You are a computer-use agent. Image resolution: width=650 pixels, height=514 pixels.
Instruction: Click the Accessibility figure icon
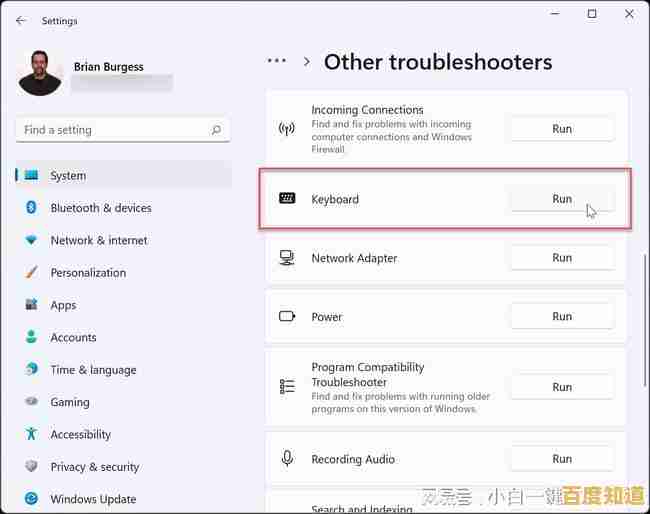coord(31,434)
